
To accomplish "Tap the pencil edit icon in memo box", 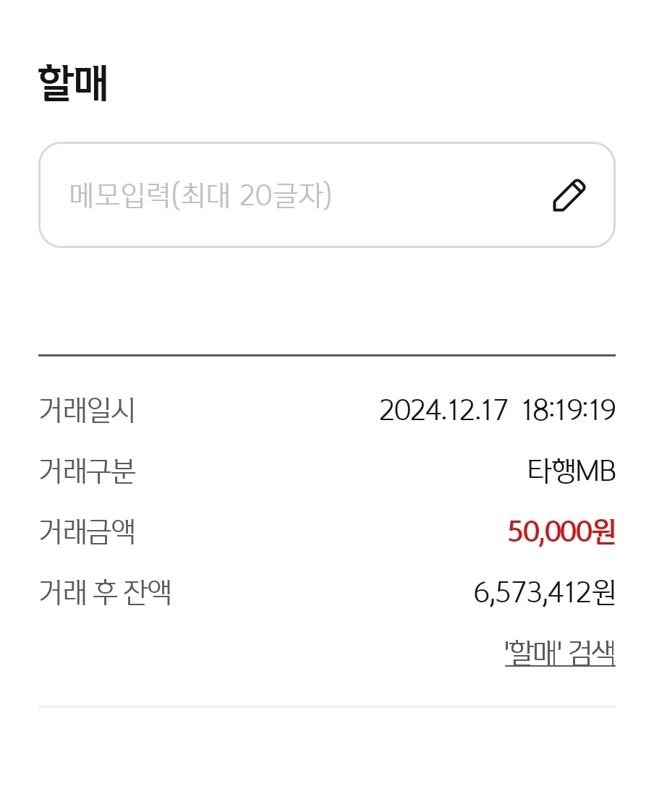I will [569, 195].
